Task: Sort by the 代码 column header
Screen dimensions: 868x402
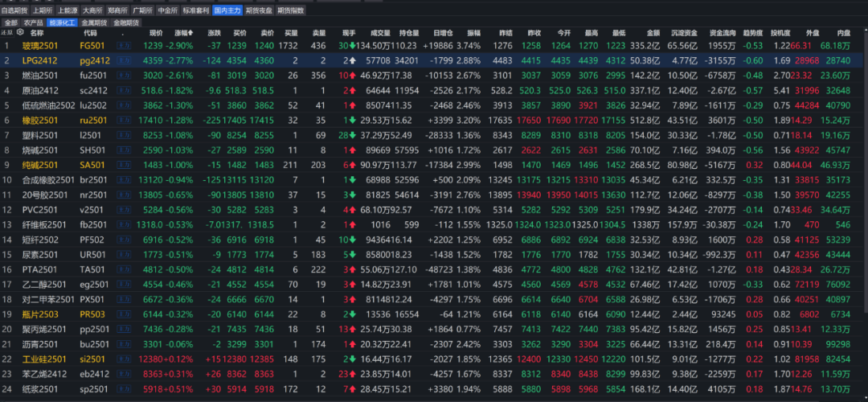Action: tap(89, 33)
